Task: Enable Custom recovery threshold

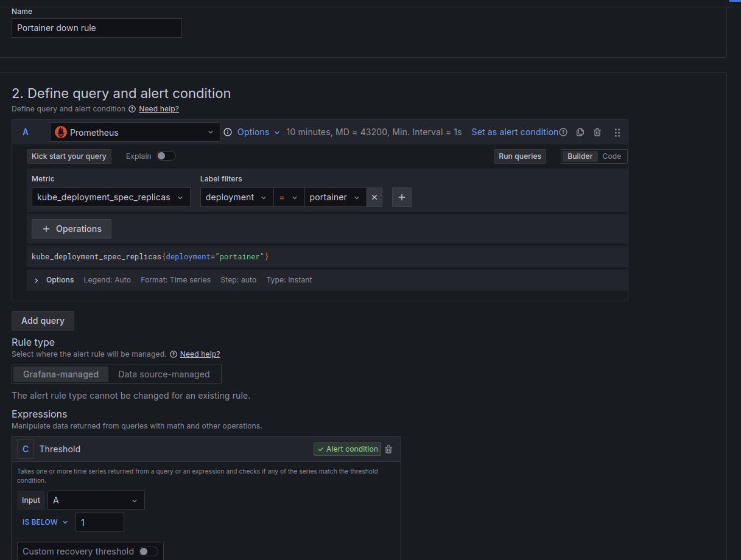Action: click(x=148, y=551)
